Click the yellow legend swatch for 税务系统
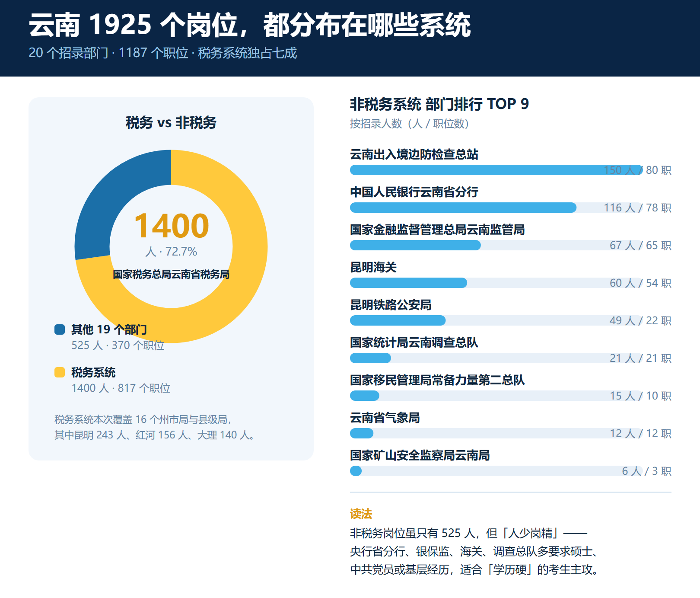 click(60, 372)
